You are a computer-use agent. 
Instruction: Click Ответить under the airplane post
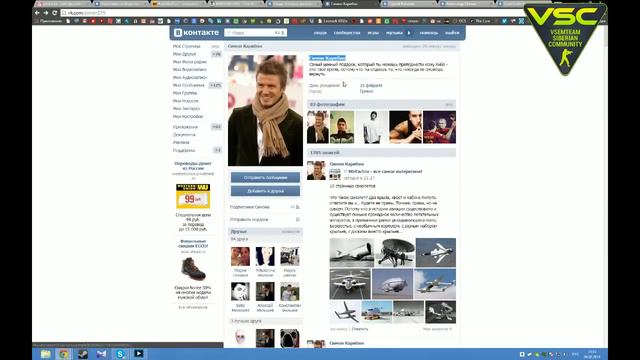[360, 329]
